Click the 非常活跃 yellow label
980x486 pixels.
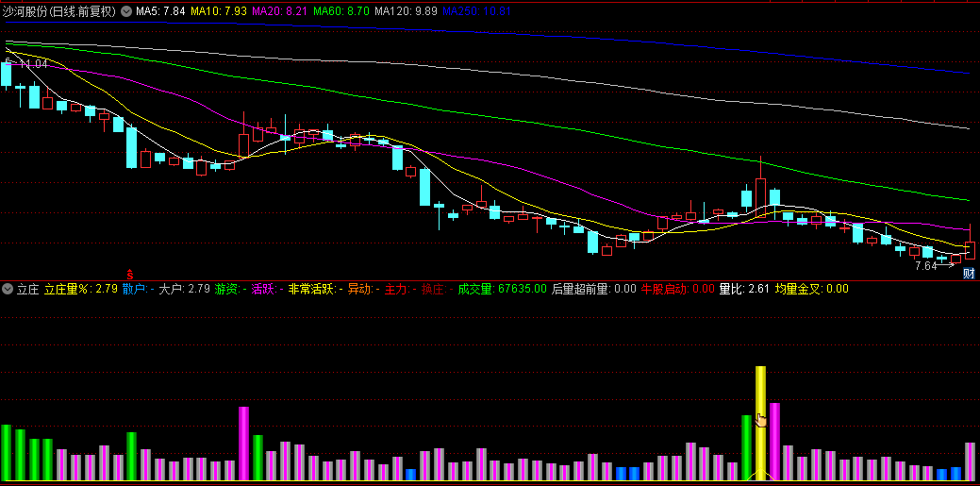(x=315, y=289)
